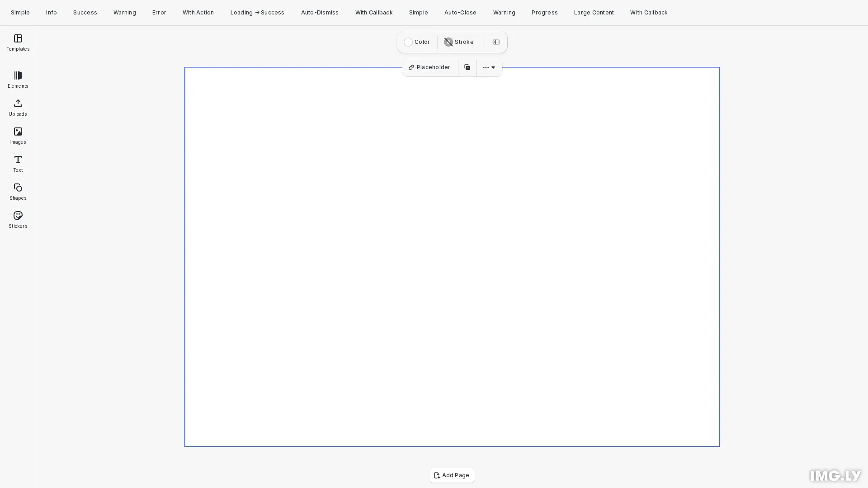Image resolution: width=868 pixels, height=488 pixels.
Task: Open the ellipsis more-options menu
Action: click(x=486, y=67)
